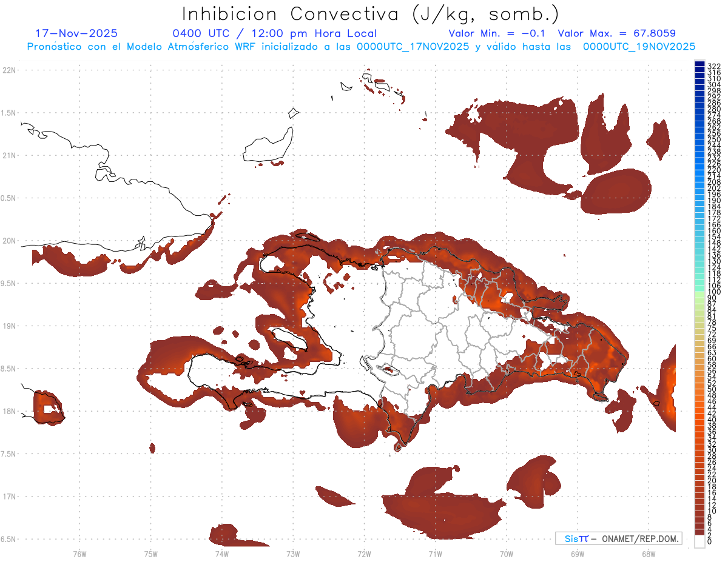Screen dimensions: 728x562
Task: Click the "Valor Max. = 67.8059" label
Action: click(x=616, y=33)
